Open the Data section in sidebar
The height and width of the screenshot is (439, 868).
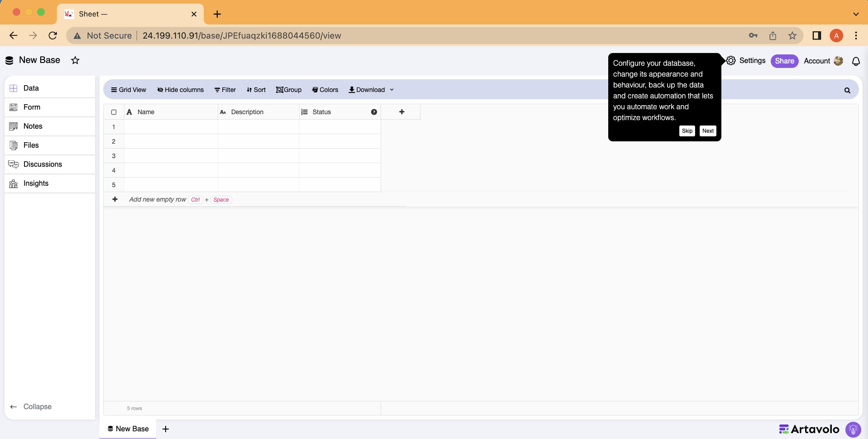click(x=50, y=88)
